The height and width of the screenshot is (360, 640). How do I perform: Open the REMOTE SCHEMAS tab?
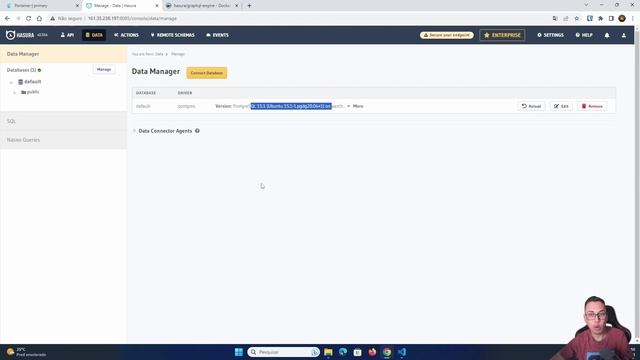pyautogui.click(x=173, y=35)
